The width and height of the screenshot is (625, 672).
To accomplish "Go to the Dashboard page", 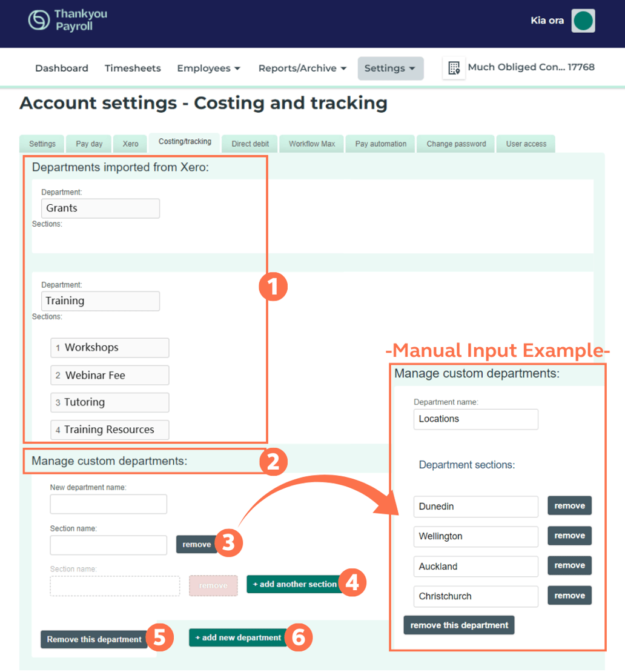I will (x=61, y=68).
